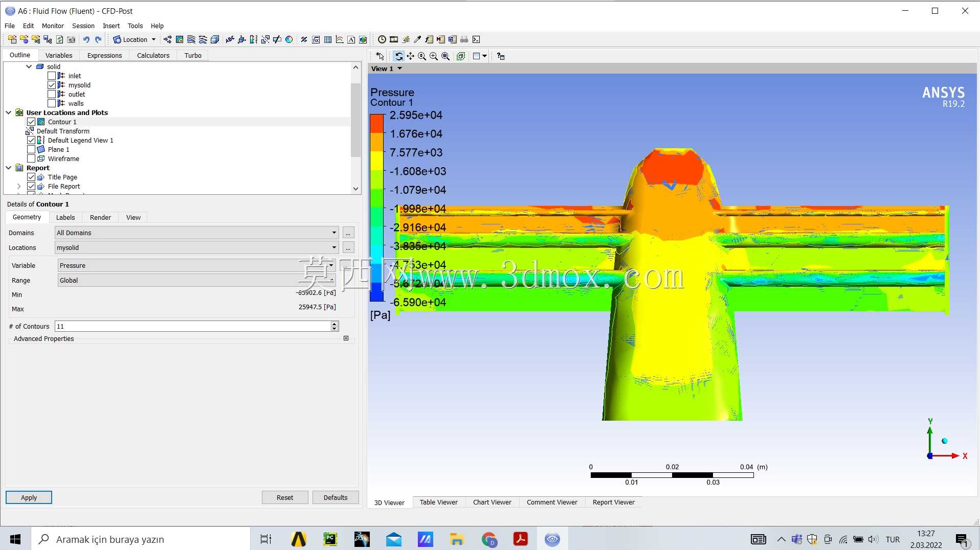Open the Locations combo box
Image resolution: width=980 pixels, height=550 pixels.
pyautogui.click(x=196, y=247)
